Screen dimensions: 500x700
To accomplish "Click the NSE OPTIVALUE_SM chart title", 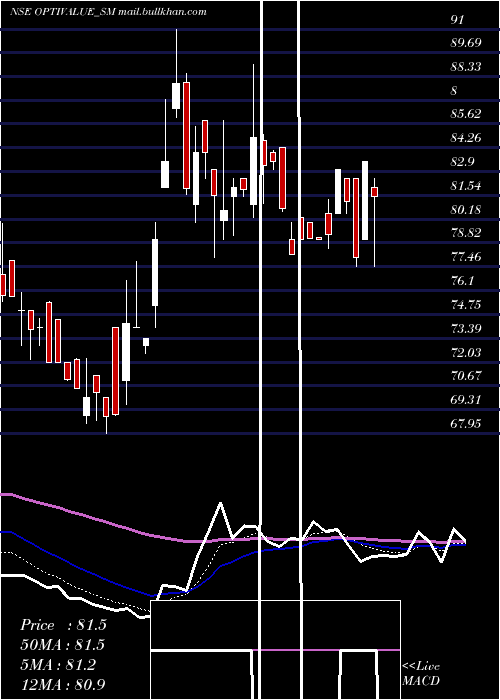I will tap(108, 12).
